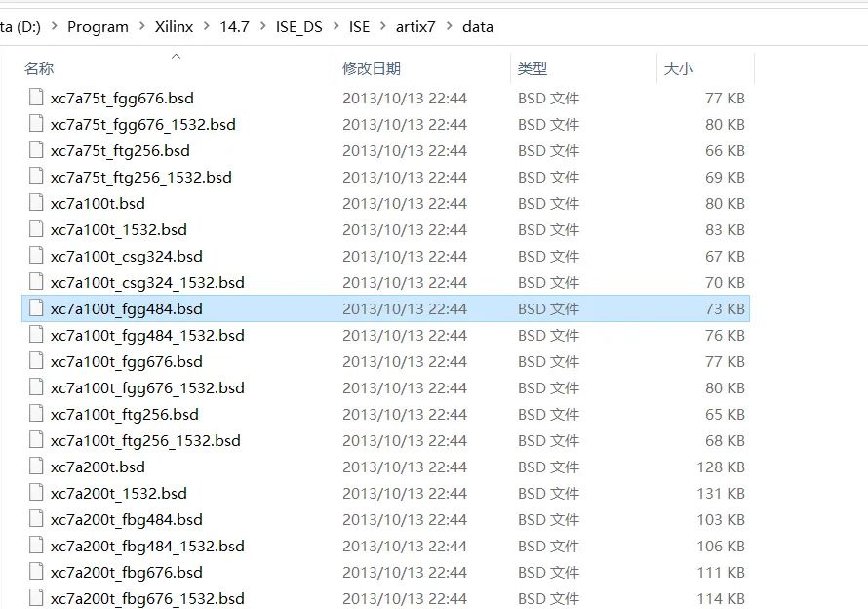Expand breadcrumb chevron after ISE_DS
Screen dimensions: 868x609
coord(336,26)
